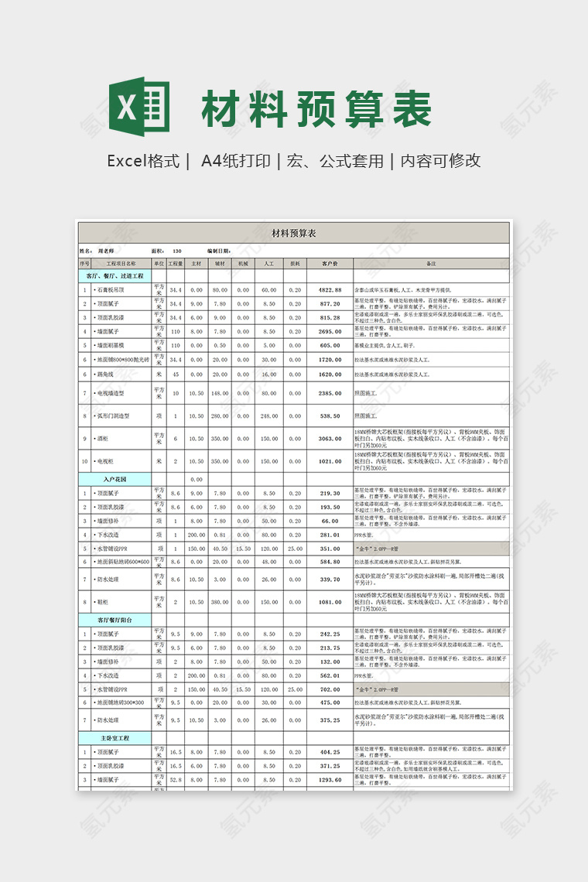Select the 主材 column header

pyautogui.click(x=197, y=263)
